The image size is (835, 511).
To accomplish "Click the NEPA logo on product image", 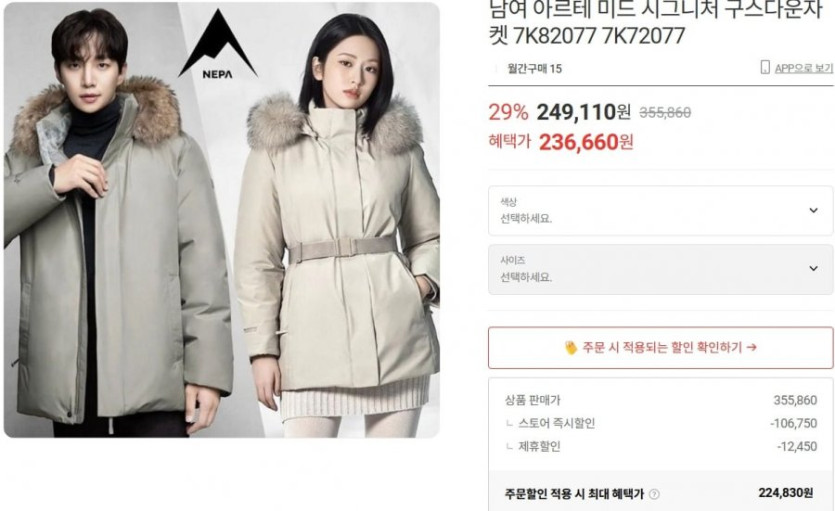I will click(218, 45).
